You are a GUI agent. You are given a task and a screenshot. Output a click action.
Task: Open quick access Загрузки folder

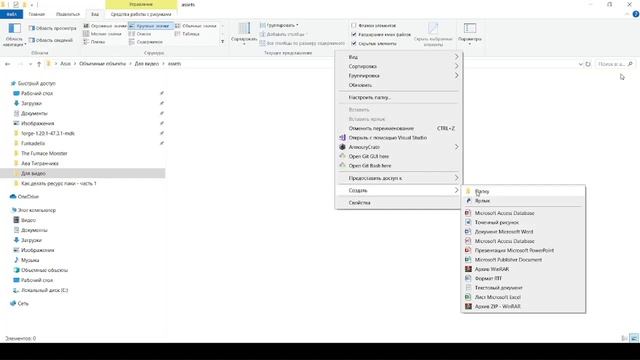[x=31, y=103]
